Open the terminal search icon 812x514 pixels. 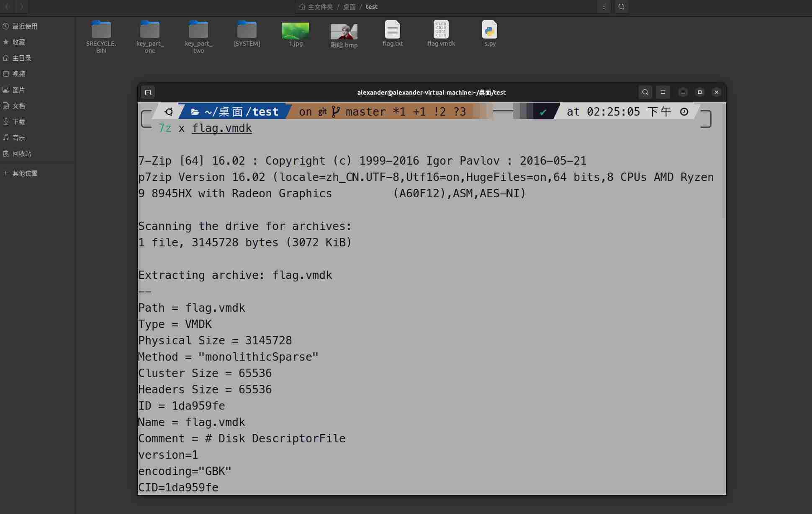645,92
